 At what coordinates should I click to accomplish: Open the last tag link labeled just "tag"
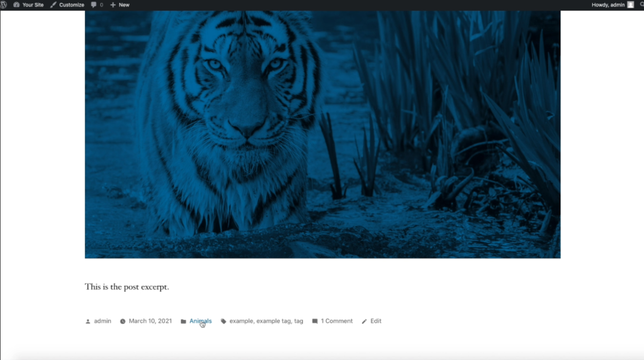click(x=299, y=321)
